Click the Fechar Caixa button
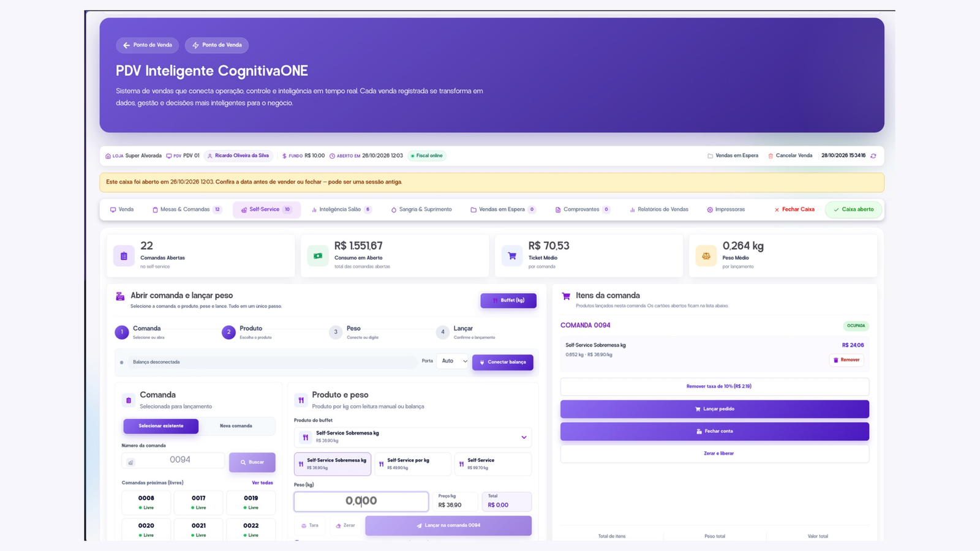The image size is (980, 551). 794,209
